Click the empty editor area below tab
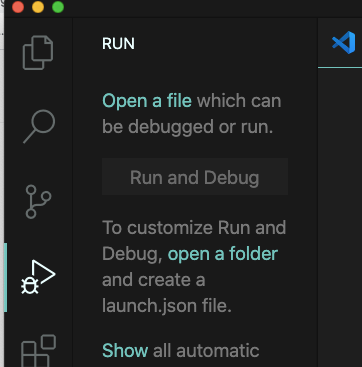This screenshot has width=362, height=367. coord(340,217)
